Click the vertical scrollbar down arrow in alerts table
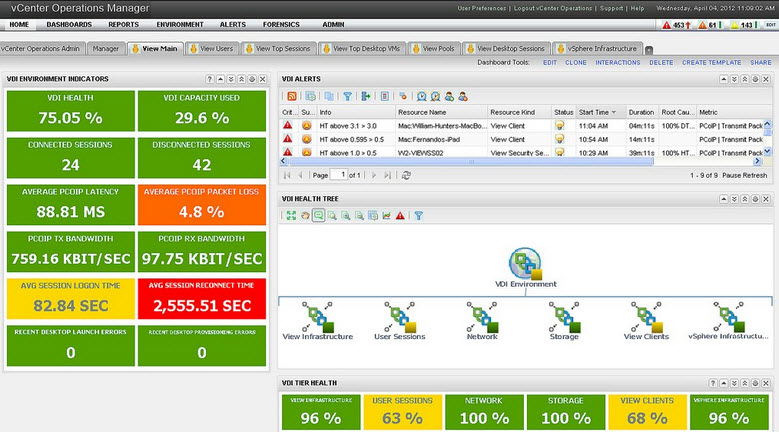 [768, 151]
